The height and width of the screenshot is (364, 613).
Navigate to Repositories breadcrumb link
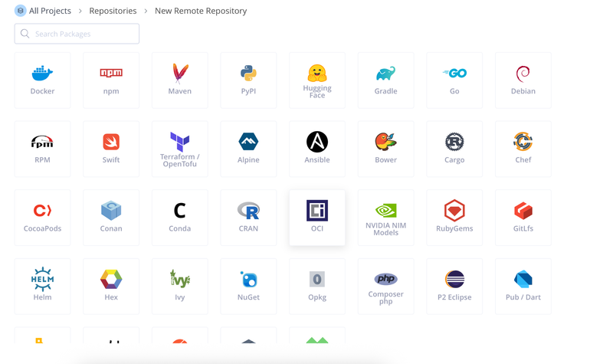click(113, 11)
